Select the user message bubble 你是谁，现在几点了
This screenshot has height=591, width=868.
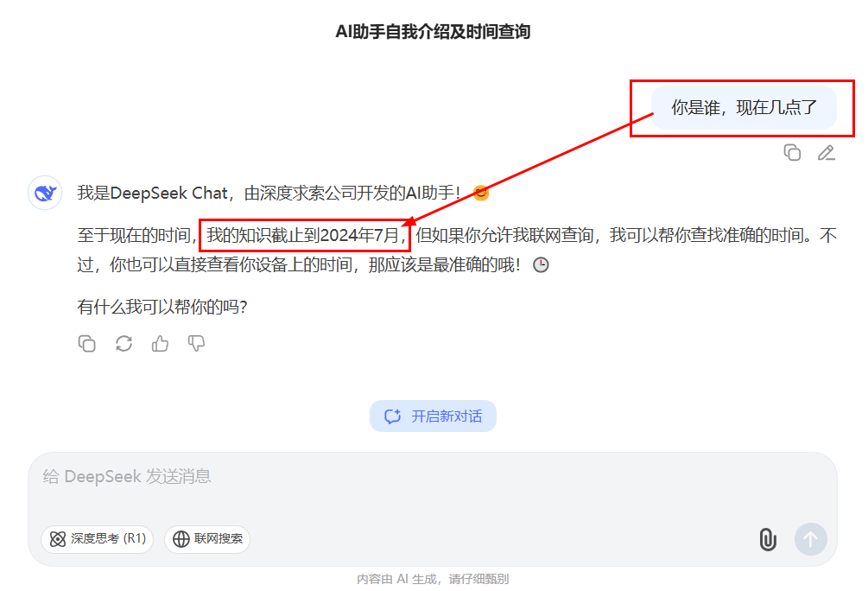click(744, 107)
